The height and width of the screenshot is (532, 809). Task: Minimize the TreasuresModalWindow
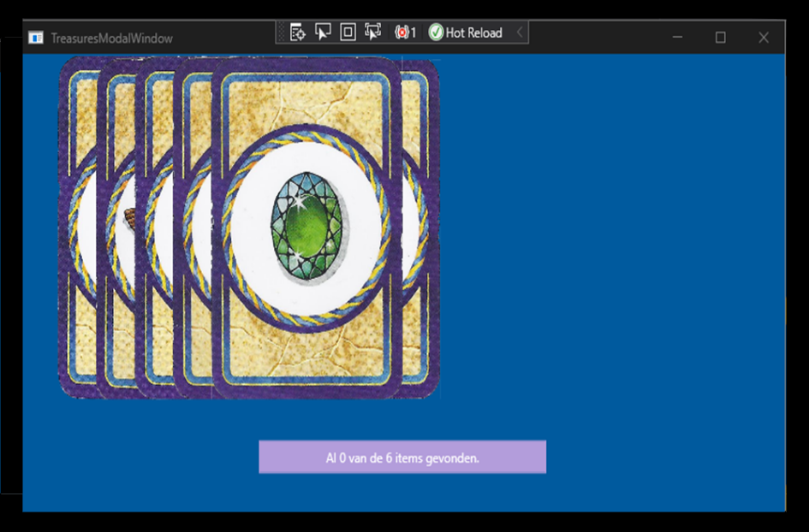click(677, 37)
